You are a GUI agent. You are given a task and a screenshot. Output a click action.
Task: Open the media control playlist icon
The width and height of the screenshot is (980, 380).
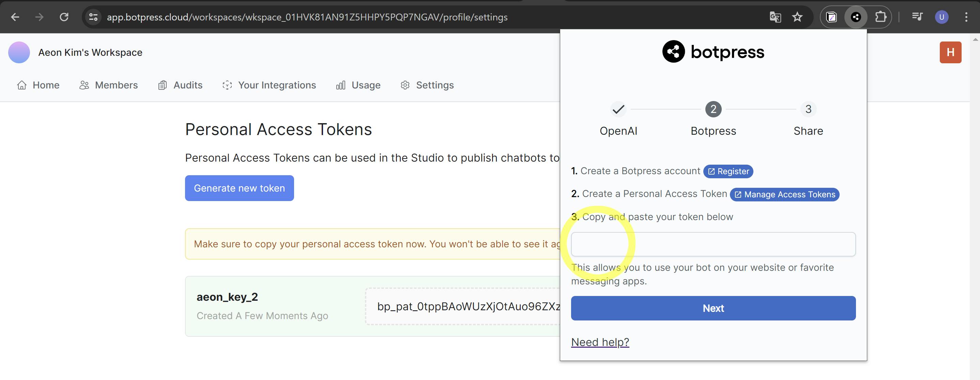tap(917, 17)
